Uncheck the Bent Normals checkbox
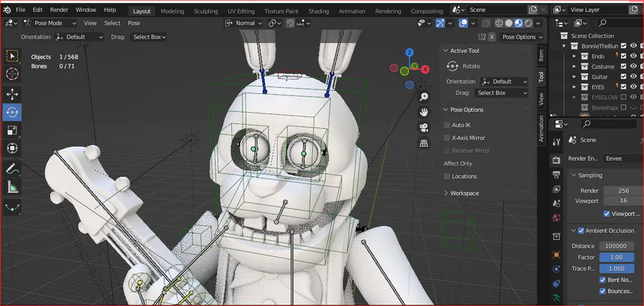This screenshot has height=306, width=644. pos(602,280)
